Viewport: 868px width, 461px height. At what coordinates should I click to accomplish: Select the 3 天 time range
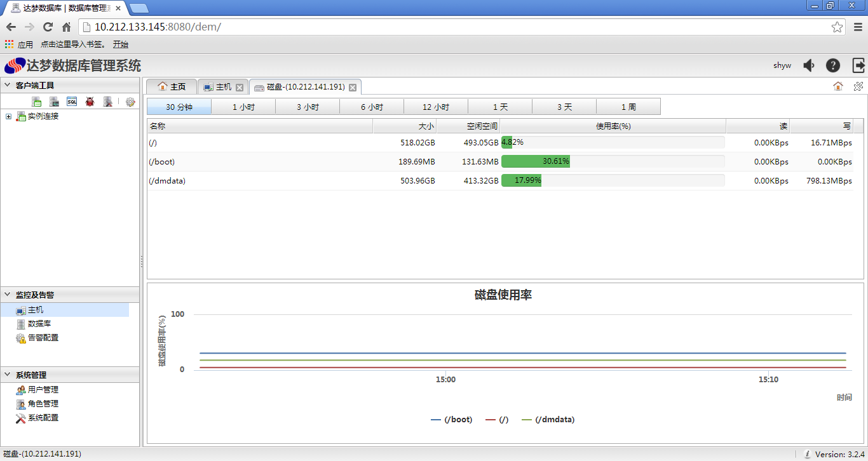[564, 107]
